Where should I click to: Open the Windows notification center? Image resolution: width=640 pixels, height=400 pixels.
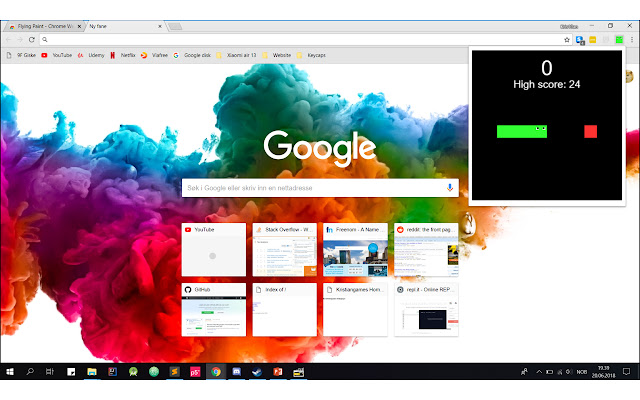point(627,371)
